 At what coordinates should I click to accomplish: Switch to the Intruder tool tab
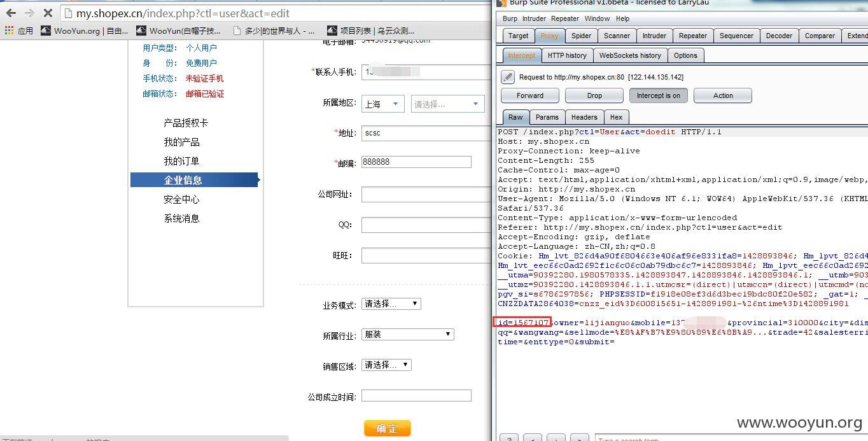654,36
